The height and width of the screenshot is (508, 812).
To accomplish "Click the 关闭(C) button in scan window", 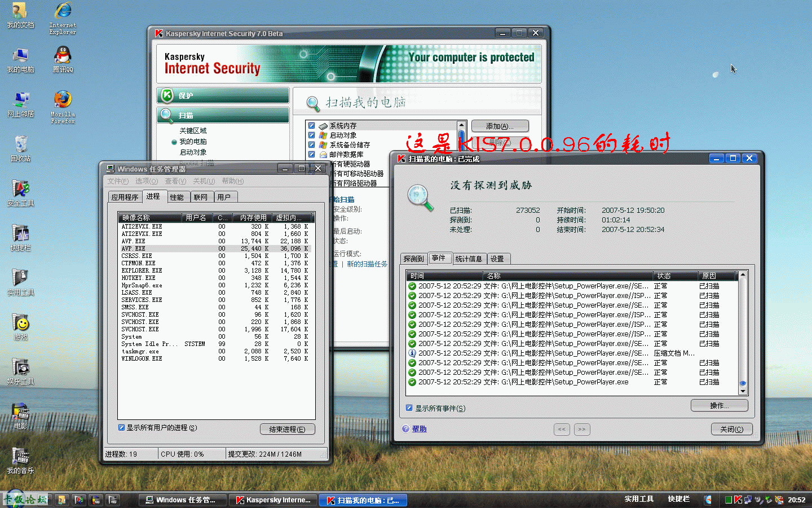I will 732,430.
